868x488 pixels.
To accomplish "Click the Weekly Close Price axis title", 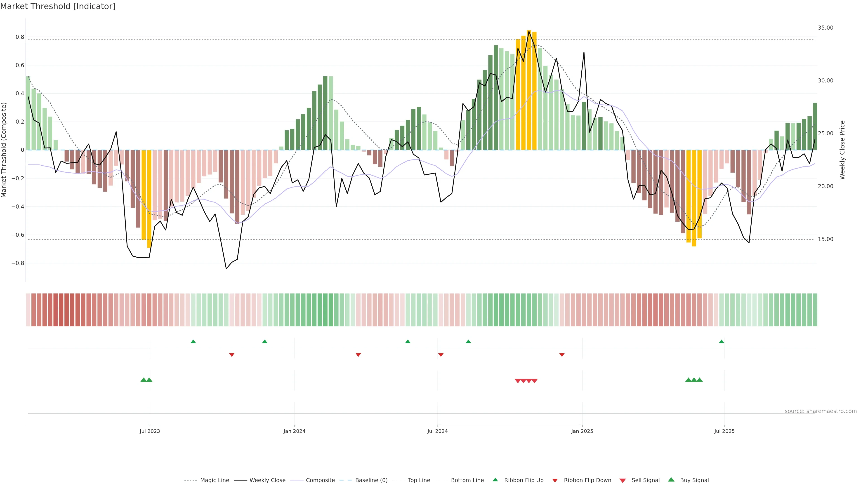I will 842,150.
